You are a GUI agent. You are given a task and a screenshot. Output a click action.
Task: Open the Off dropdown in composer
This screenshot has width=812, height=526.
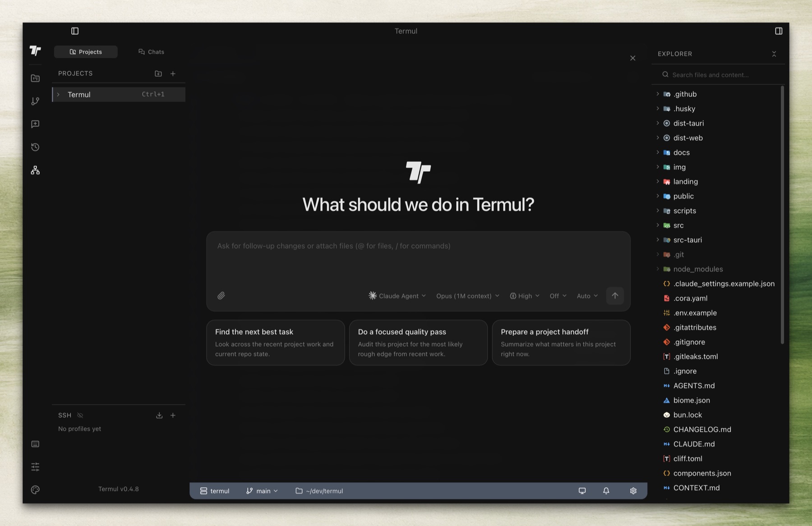pos(558,296)
